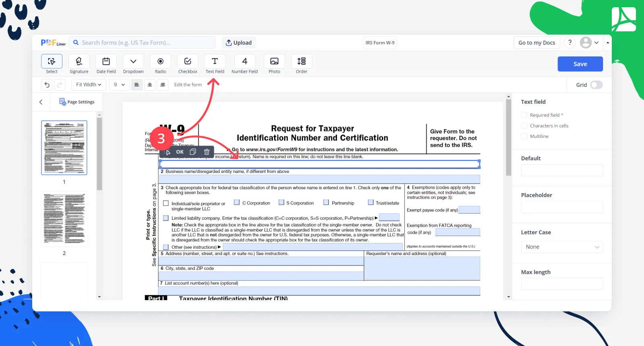644x346 pixels.
Task: Check Limited liability company box
Action: pos(166,218)
